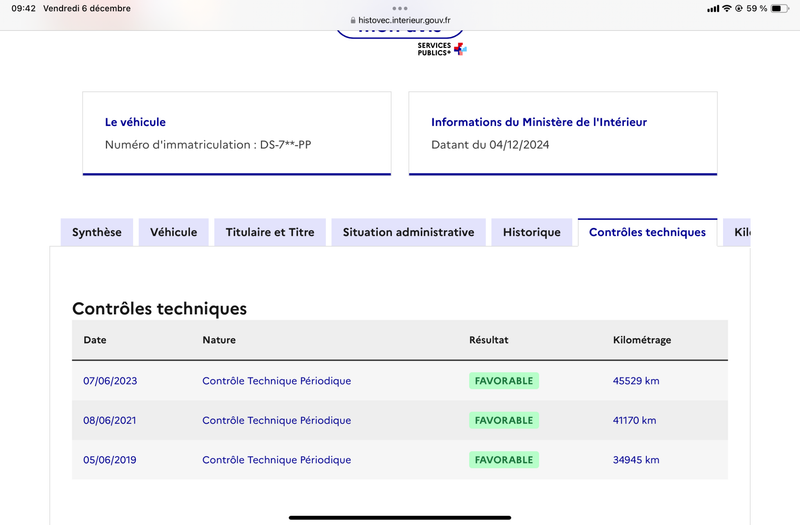This screenshot has width=800, height=525.
Task: Select the Contrôles techniques tab
Action: pyautogui.click(x=647, y=233)
